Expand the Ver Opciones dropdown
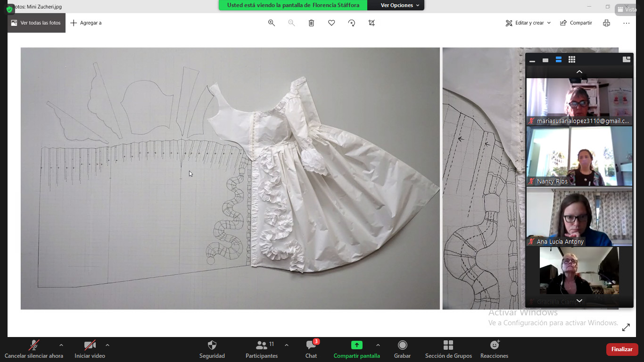 400,5
